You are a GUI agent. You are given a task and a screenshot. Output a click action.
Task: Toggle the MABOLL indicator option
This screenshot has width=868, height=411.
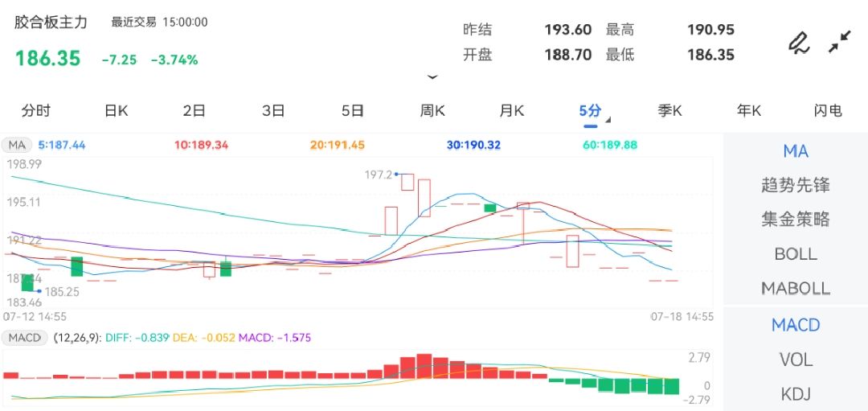point(795,288)
